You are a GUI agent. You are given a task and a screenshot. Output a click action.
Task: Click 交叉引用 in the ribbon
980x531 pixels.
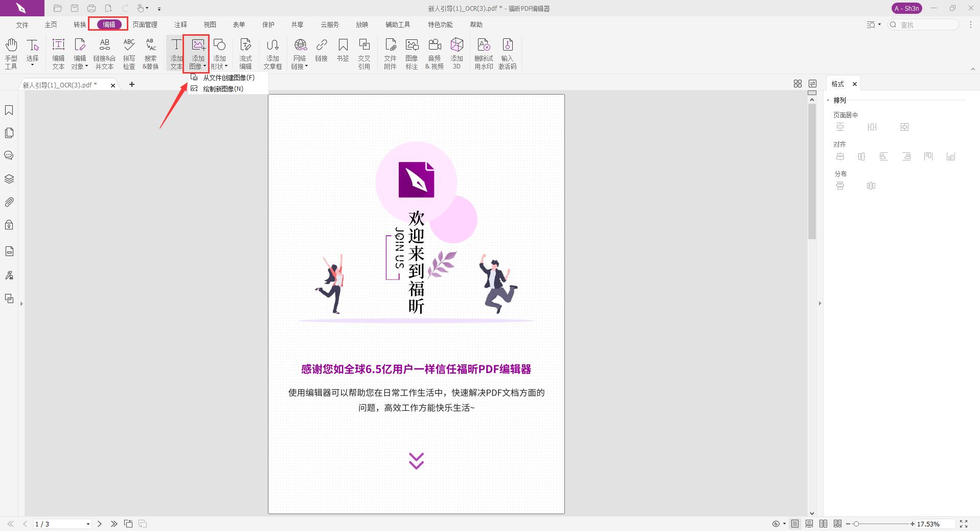click(x=364, y=53)
